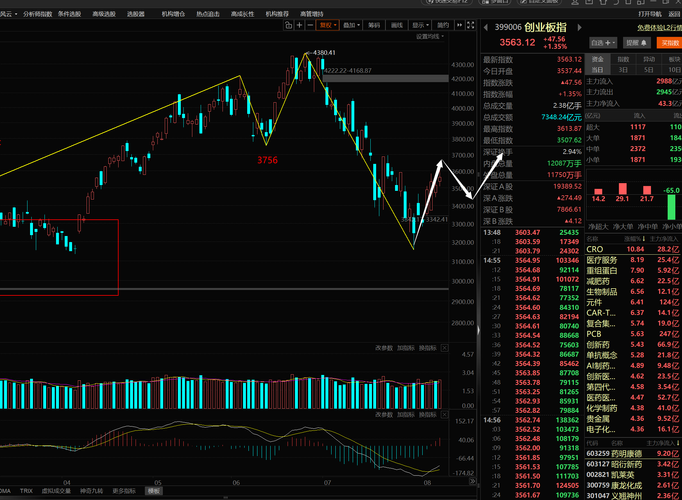Select stock 603259 药明康德
The width and height of the screenshot is (682, 500).
point(633,453)
